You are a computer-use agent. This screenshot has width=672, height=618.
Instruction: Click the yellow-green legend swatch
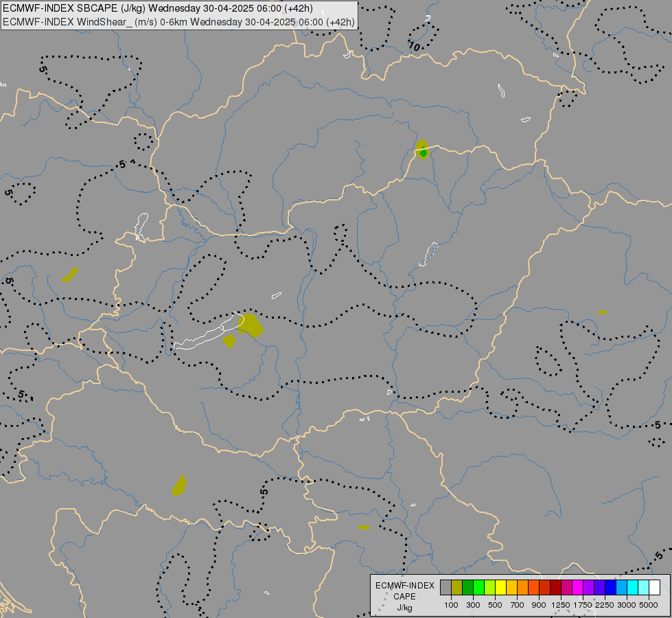pos(490,587)
